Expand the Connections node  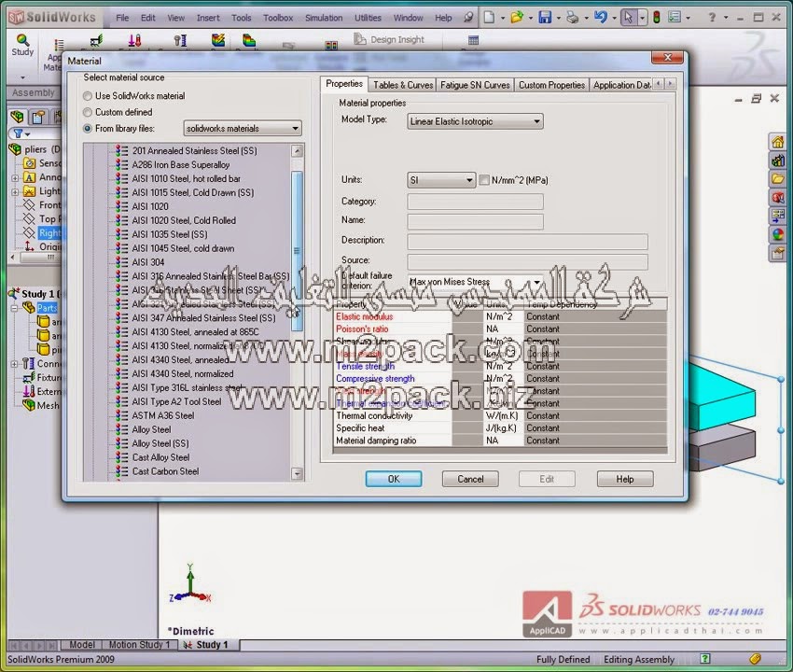pyautogui.click(x=15, y=364)
